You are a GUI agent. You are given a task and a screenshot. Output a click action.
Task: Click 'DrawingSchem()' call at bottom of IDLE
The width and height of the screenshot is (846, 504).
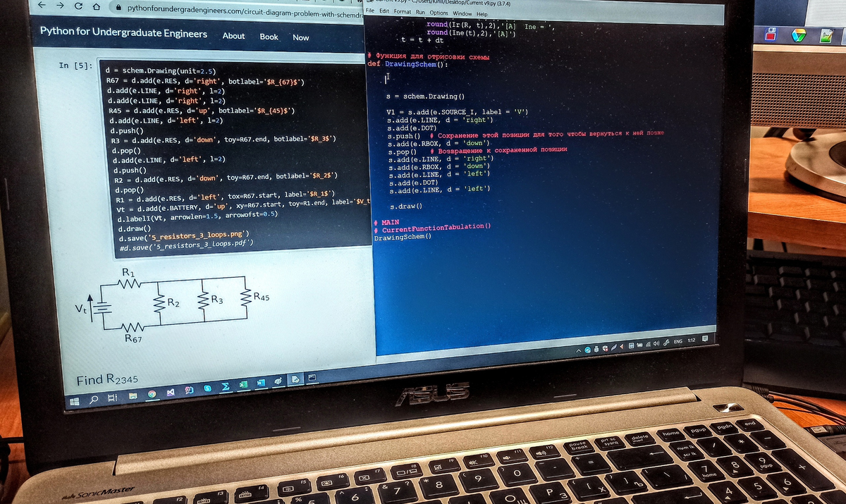tap(402, 237)
